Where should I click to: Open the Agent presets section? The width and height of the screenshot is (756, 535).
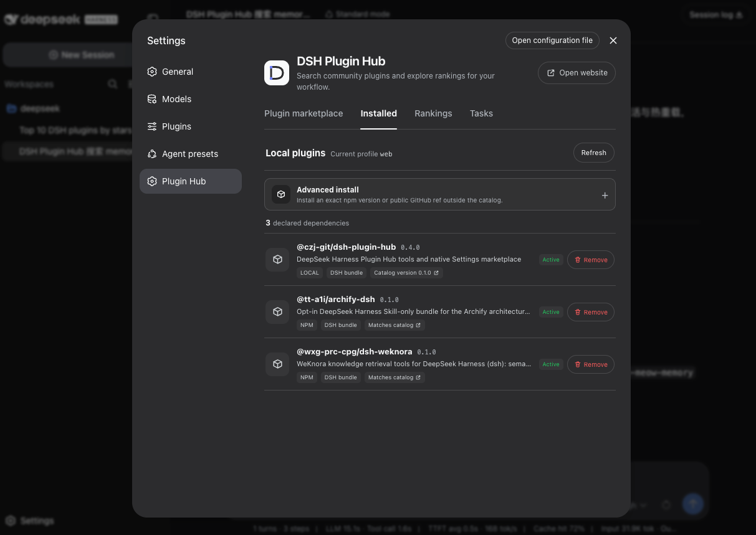tap(190, 154)
